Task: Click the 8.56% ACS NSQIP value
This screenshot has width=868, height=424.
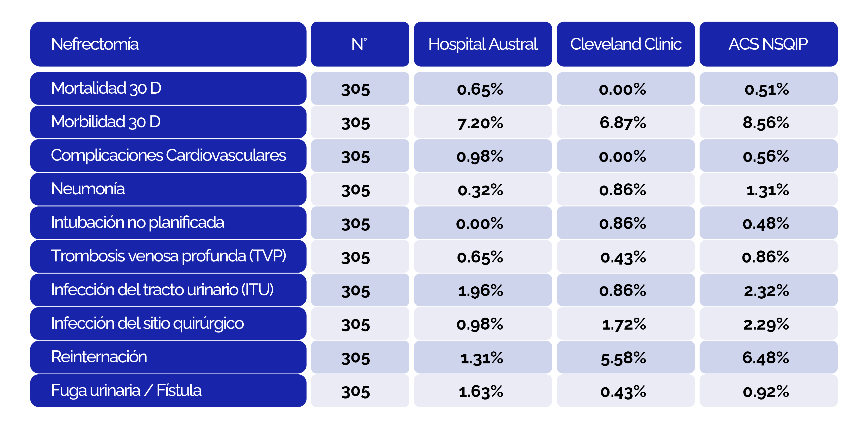Action: click(x=766, y=123)
